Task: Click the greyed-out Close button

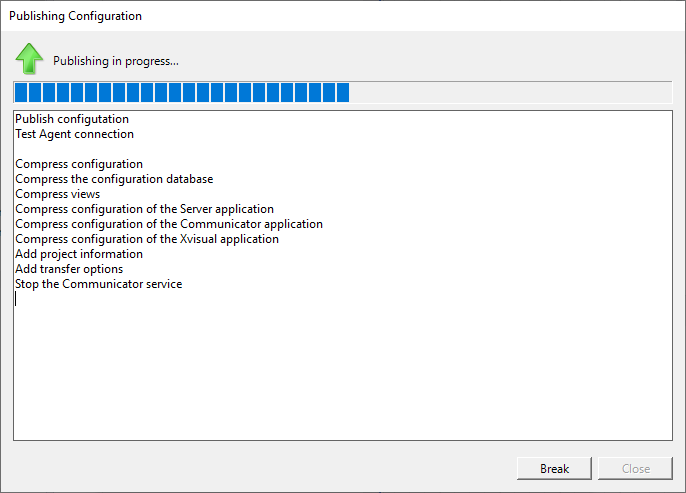Action: tap(635, 468)
